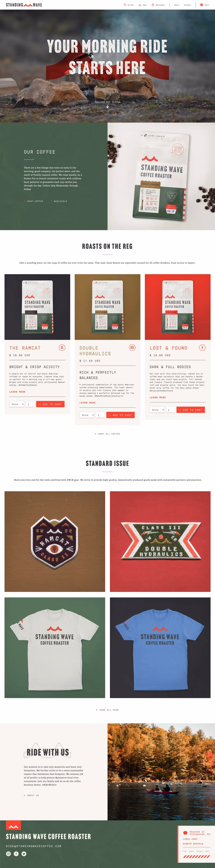Viewport: 215px width, 868px height.
Task: Follow the Shop All Coffee link
Action: [107, 434]
